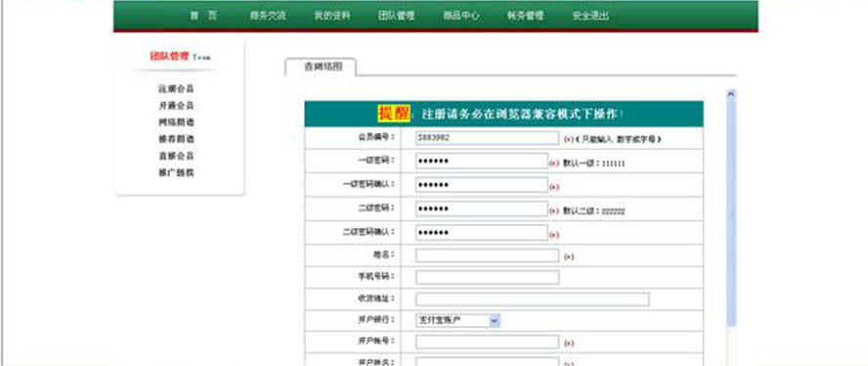Click the 会员编号 input field
Screen dimensions: 868x366
[x=487, y=138]
